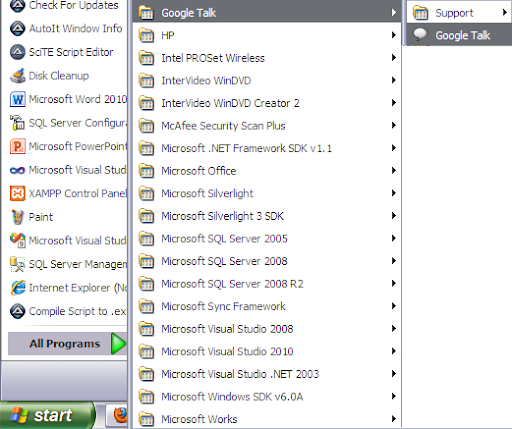Expand the Google Talk folder submenu arrow
The height and width of the screenshot is (429, 512).
point(394,13)
